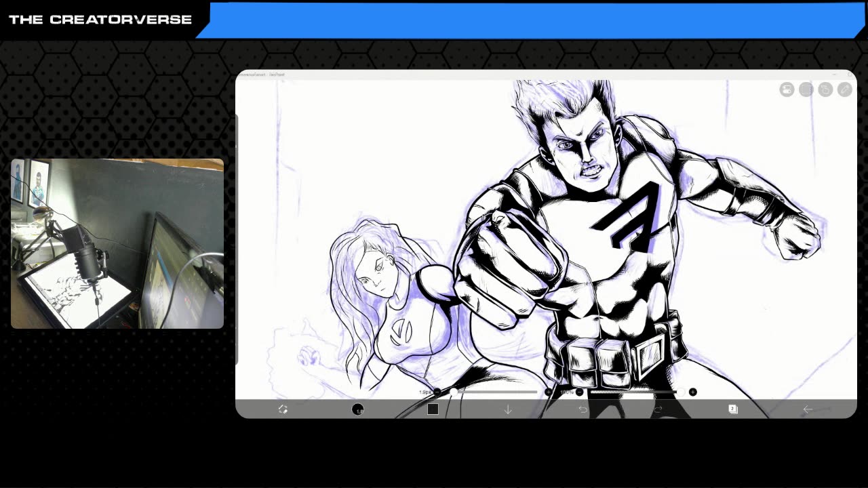868x488 pixels.
Task: Open the brush tool selector (black circle icon)
Action: (x=358, y=409)
